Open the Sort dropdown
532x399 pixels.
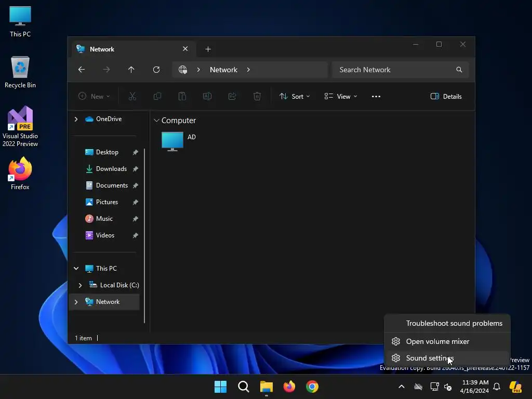point(295,96)
